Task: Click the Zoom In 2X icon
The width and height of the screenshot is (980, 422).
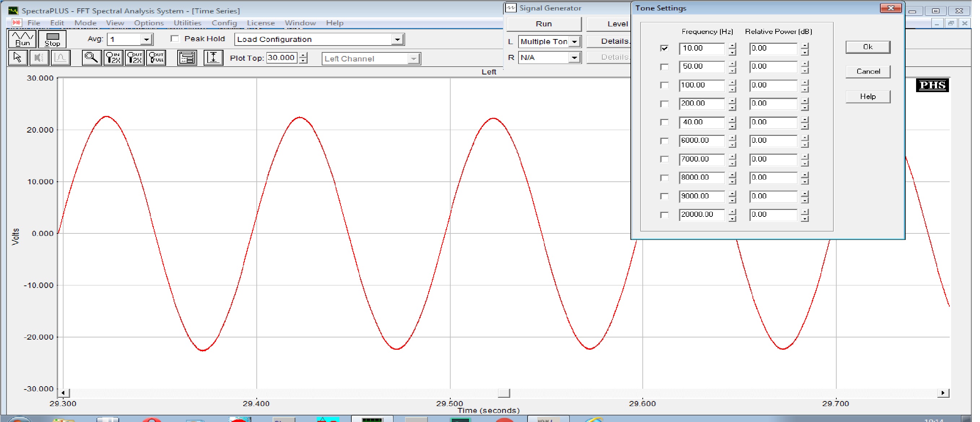Action: coord(113,58)
